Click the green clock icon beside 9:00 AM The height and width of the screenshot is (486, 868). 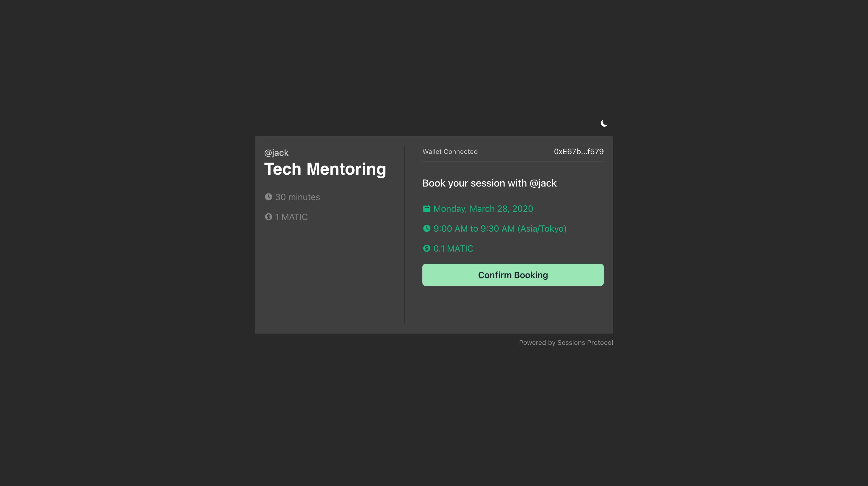click(x=427, y=229)
